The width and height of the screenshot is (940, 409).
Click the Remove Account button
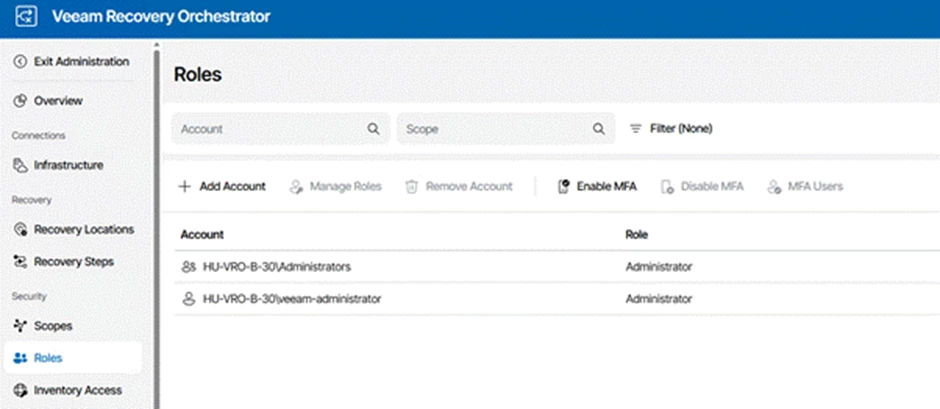click(459, 187)
